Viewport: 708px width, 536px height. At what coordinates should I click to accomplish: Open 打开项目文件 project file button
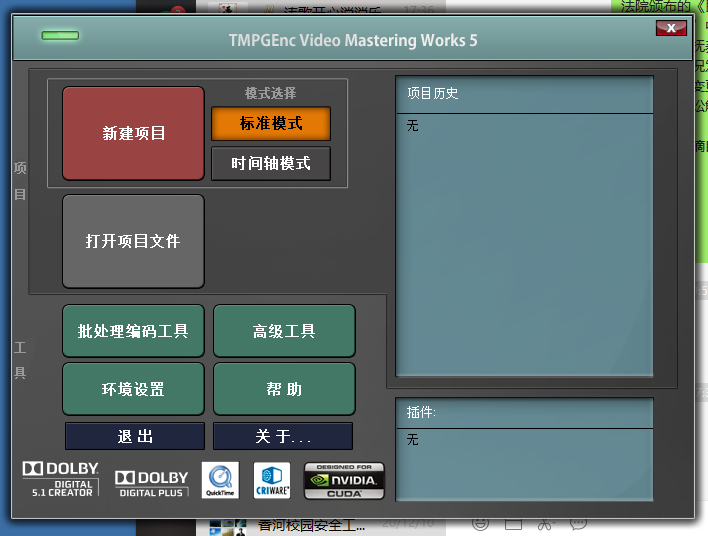pos(133,241)
